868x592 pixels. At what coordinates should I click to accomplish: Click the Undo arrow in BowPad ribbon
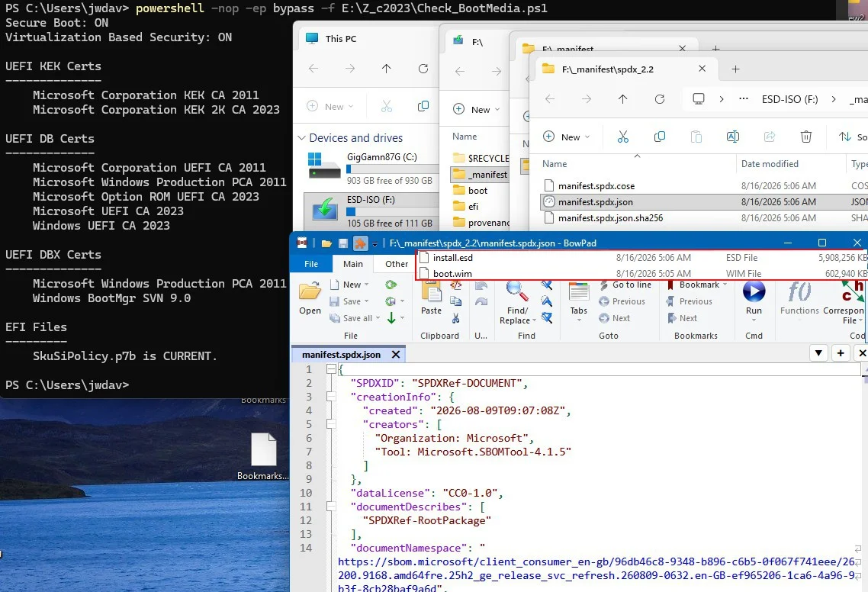point(481,286)
